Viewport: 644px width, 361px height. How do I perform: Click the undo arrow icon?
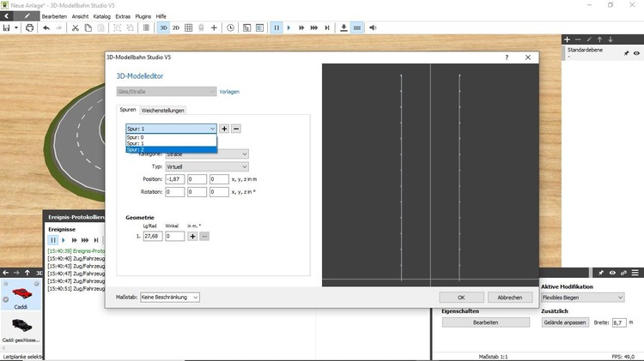(x=46, y=27)
